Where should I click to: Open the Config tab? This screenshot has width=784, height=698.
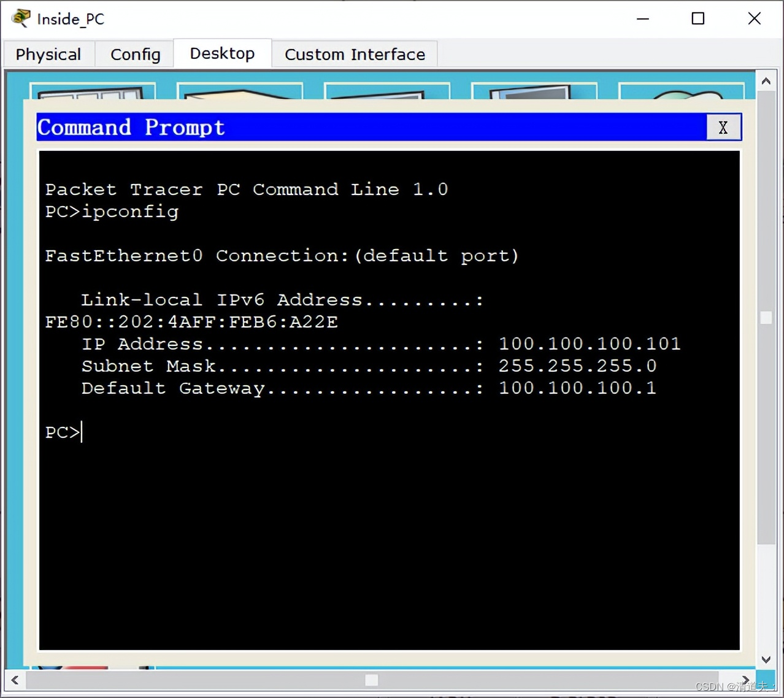pyautogui.click(x=135, y=54)
